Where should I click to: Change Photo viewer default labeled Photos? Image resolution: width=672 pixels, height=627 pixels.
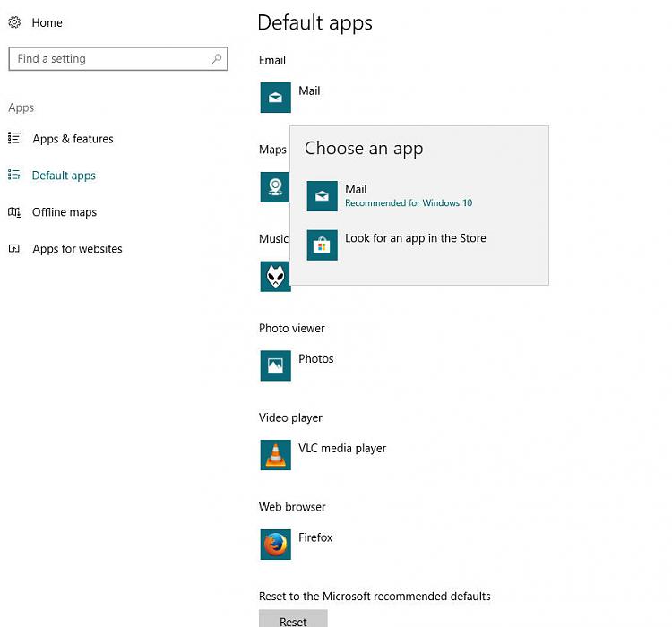click(316, 358)
